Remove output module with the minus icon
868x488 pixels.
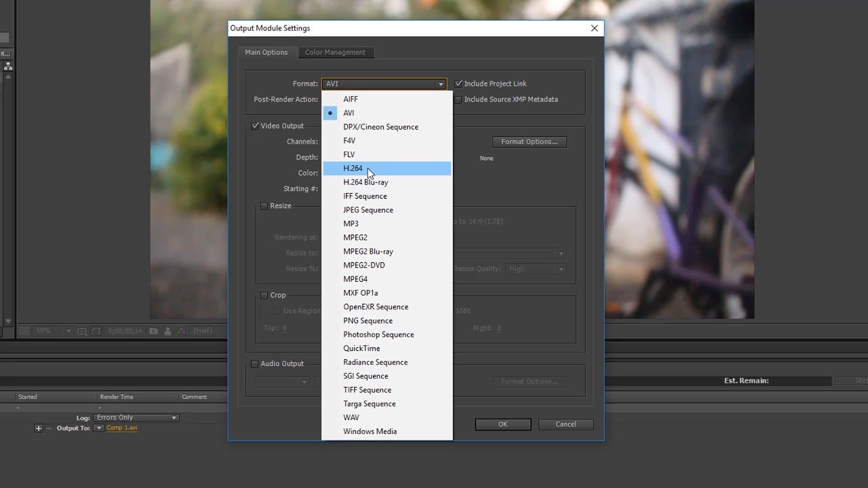[48, 428]
